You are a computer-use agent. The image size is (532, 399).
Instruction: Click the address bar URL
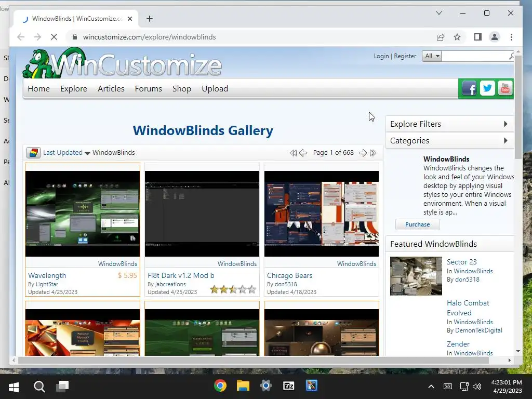coord(149,37)
